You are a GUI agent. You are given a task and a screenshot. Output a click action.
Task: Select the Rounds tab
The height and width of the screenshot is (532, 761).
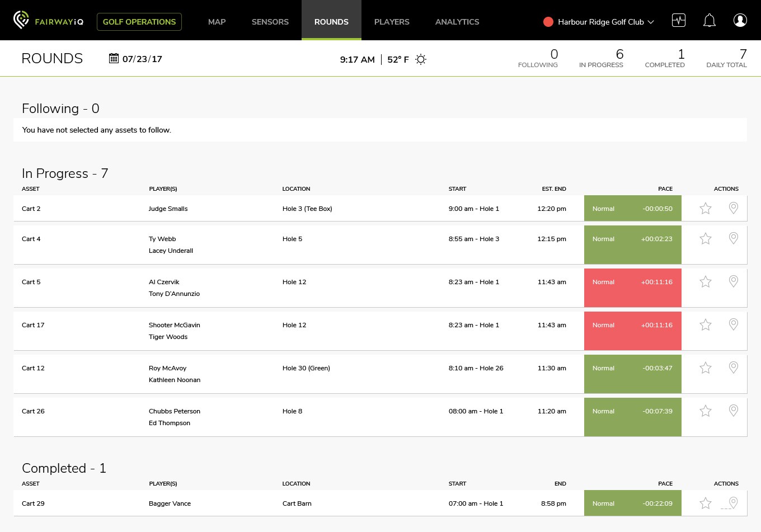[331, 21]
